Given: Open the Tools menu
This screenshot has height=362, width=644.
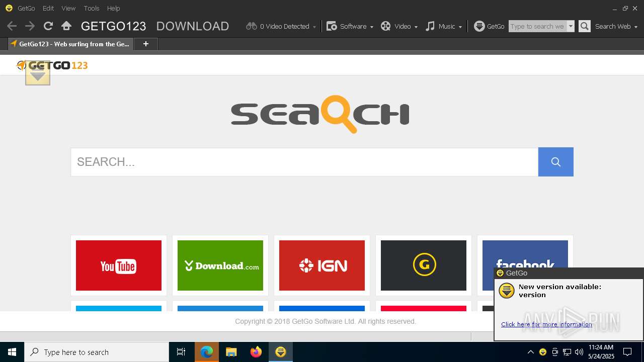Looking at the screenshot, I should 92,8.
